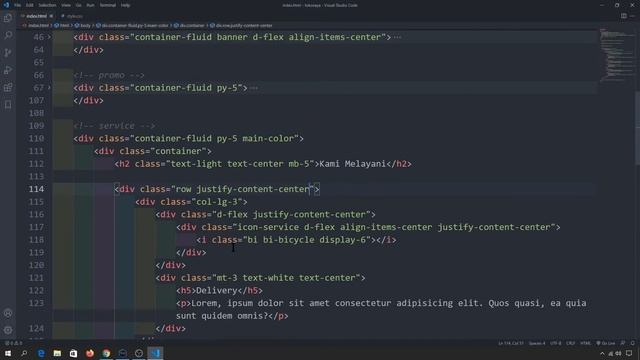Switch to the style.css tab
This screenshot has height=360, width=640.
(x=74, y=16)
